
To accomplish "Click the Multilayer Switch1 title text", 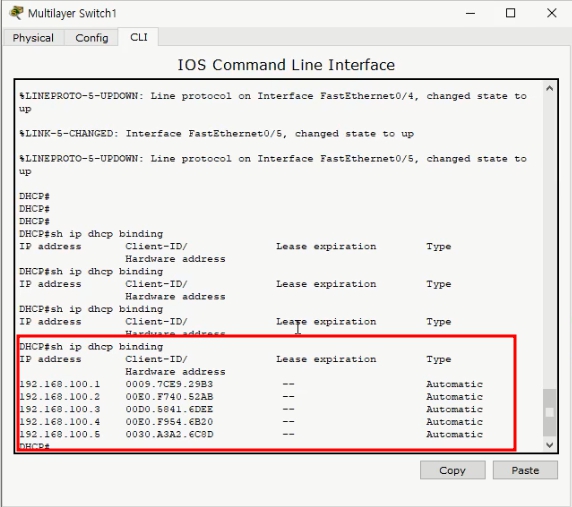I will [x=72, y=13].
